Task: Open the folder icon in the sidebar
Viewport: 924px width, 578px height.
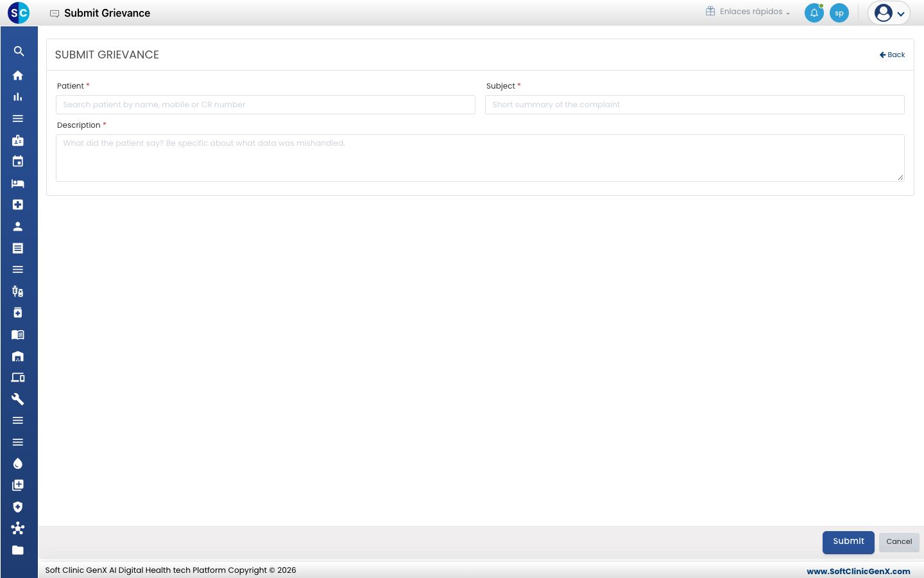Action: click(x=18, y=550)
